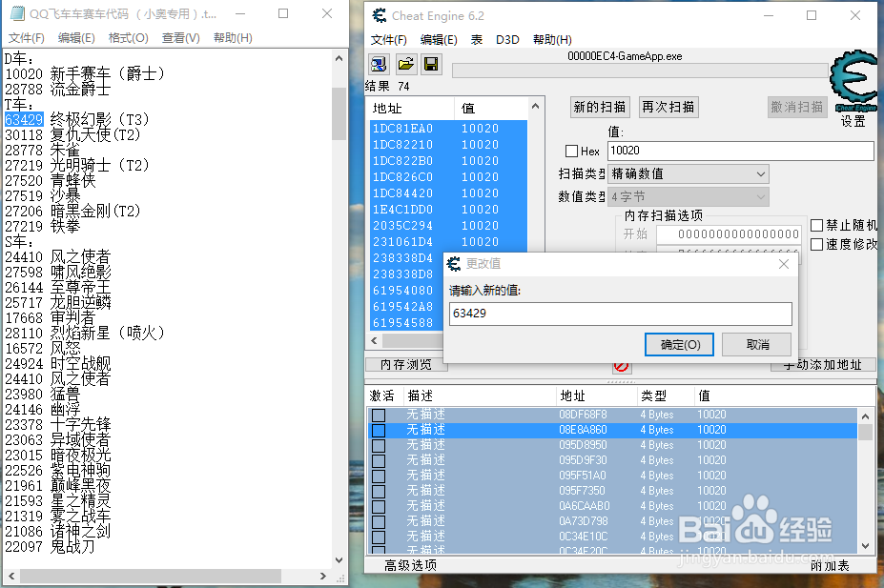Activate checkbox for address 0A6CAAB0
This screenshot has height=588, width=884.
pos(379,506)
